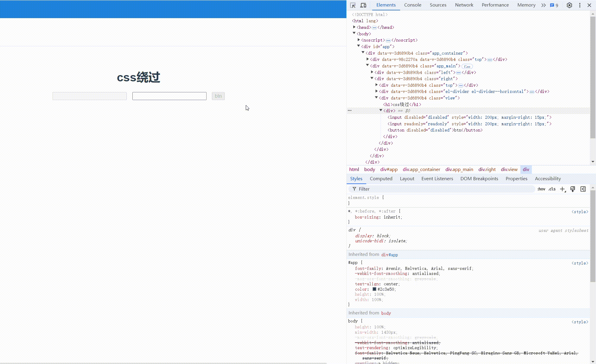596x364 pixels.
Task: Expand the noscript element
Action: [x=359, y=40]
